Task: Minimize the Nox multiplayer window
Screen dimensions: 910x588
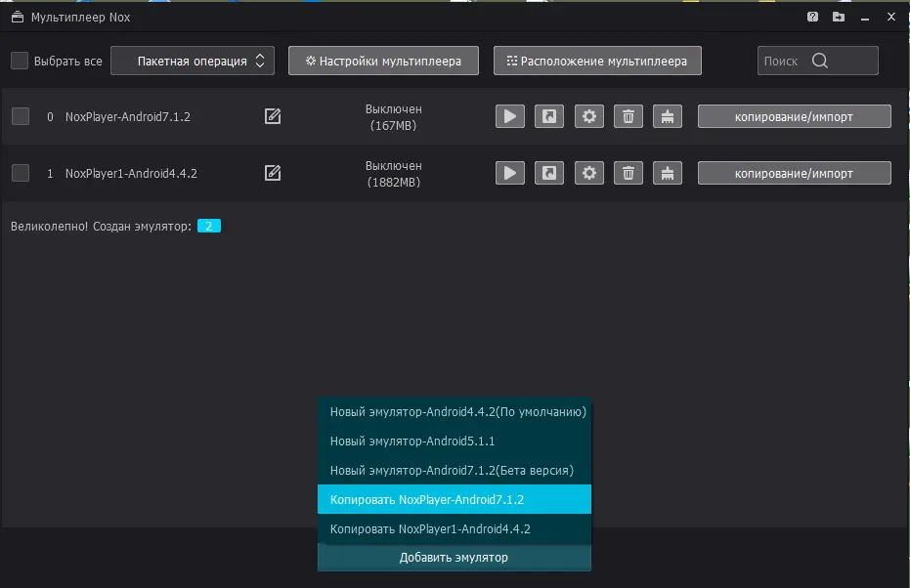Action: [x=865, y=18]
